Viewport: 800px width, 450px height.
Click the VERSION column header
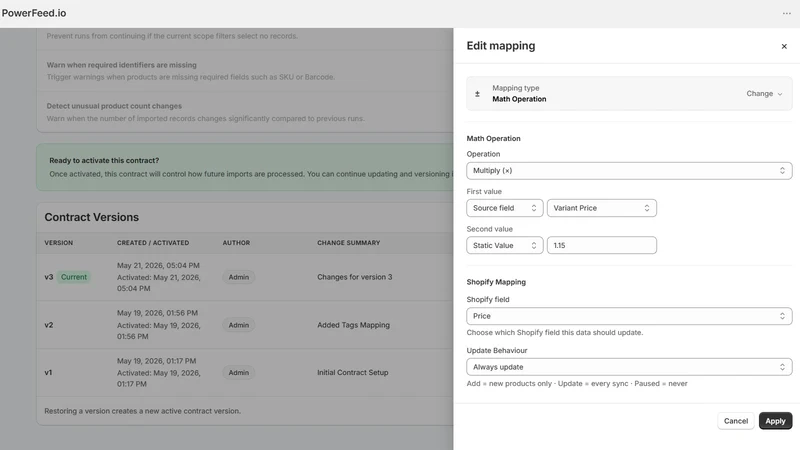(x=59, y=243)
